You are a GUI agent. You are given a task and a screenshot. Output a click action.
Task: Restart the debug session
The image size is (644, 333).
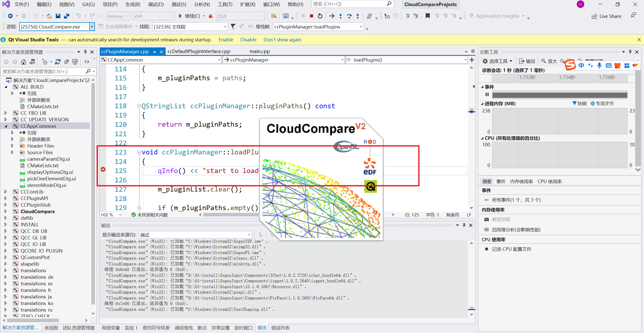click(x=320, y=16)
